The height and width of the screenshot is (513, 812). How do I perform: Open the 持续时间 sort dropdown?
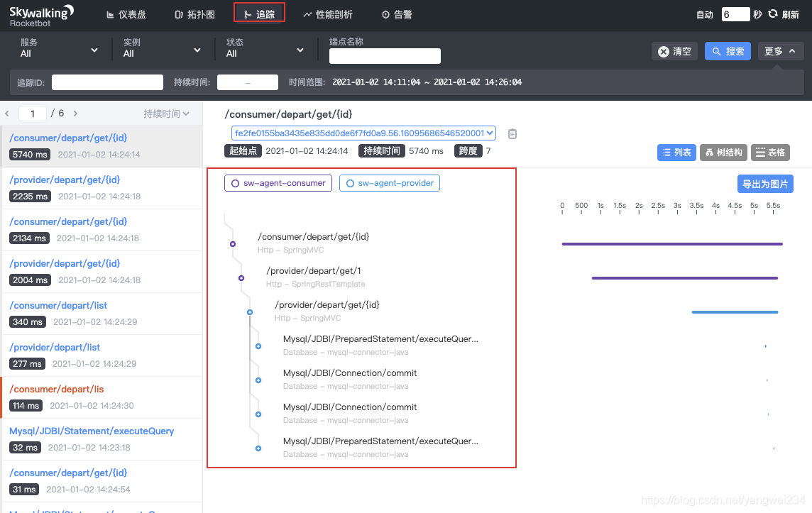point(166,114)
